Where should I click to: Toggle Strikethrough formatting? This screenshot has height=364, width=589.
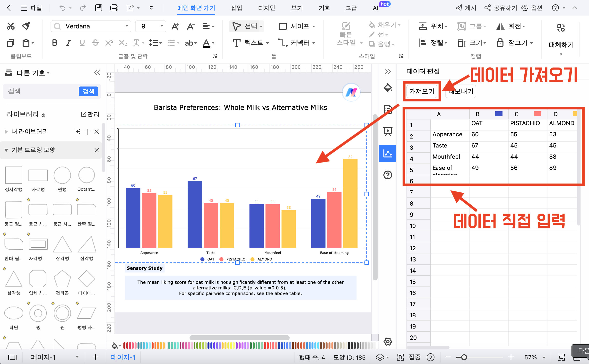(95, 43)
